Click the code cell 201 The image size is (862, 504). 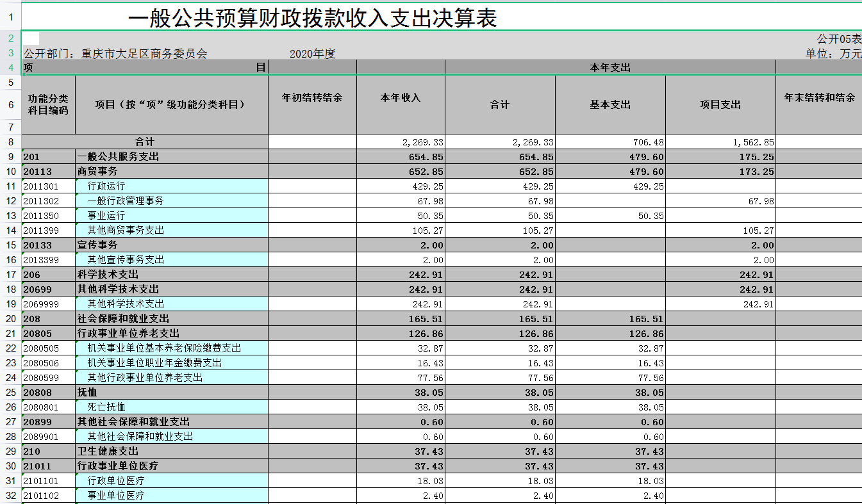48,156
